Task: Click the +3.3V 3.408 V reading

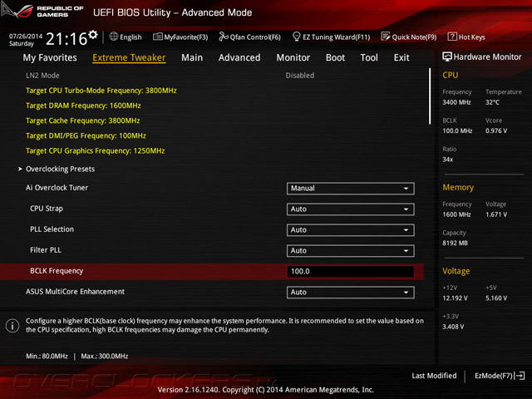Action: (x=453, y=327)
